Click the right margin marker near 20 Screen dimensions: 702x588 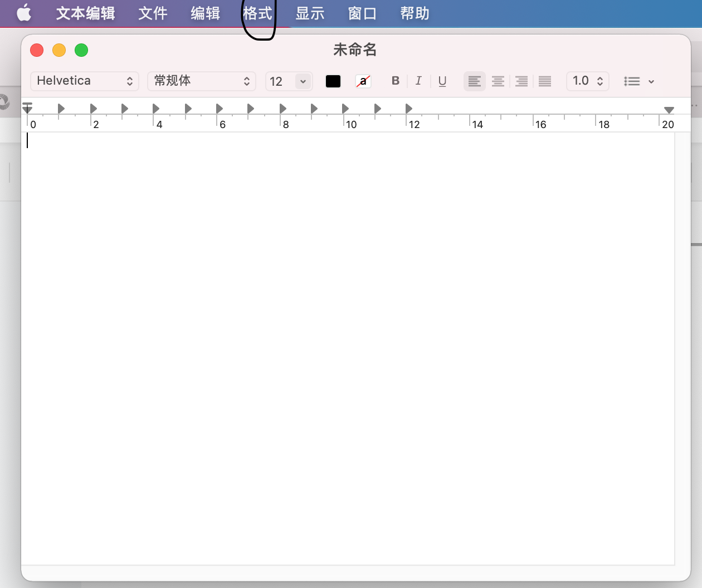669,110
